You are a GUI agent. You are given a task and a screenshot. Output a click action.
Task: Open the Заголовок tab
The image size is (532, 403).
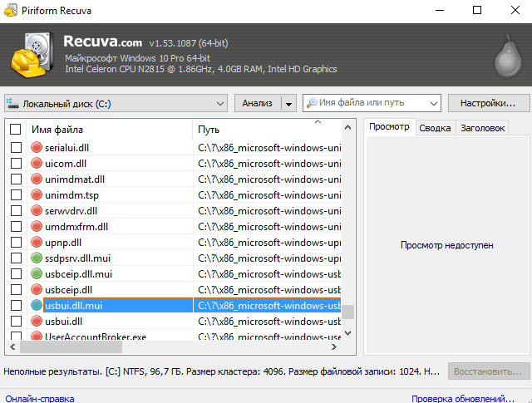[x=483, y=127]
